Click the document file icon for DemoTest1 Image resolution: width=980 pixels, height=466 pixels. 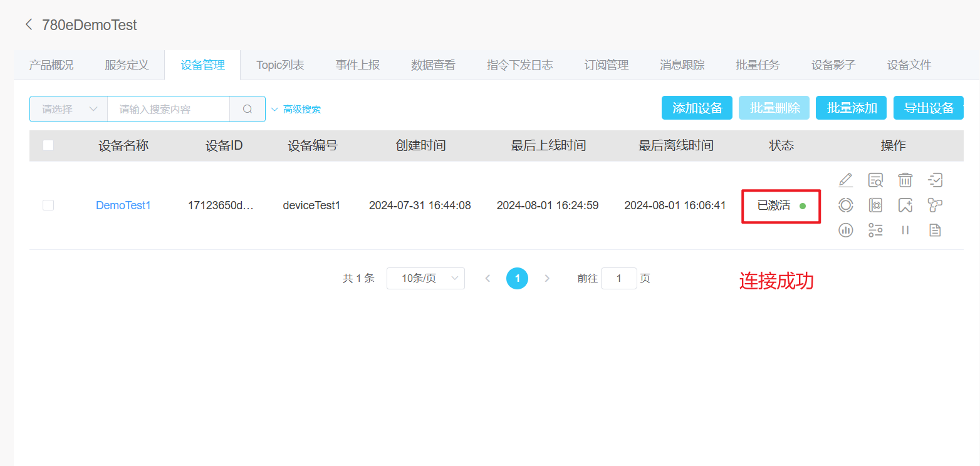[x=935, y=230]
